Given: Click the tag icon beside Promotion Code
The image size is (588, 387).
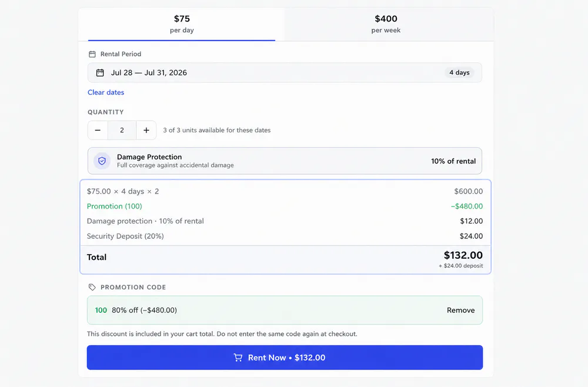Looking at the screenshot, I should click(92, 287).
